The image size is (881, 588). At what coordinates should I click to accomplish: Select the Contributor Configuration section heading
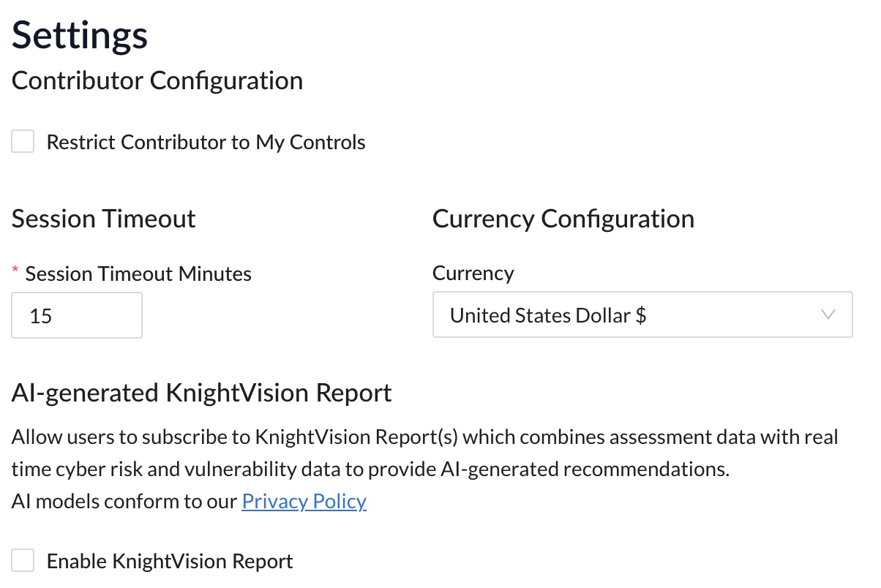157,80
